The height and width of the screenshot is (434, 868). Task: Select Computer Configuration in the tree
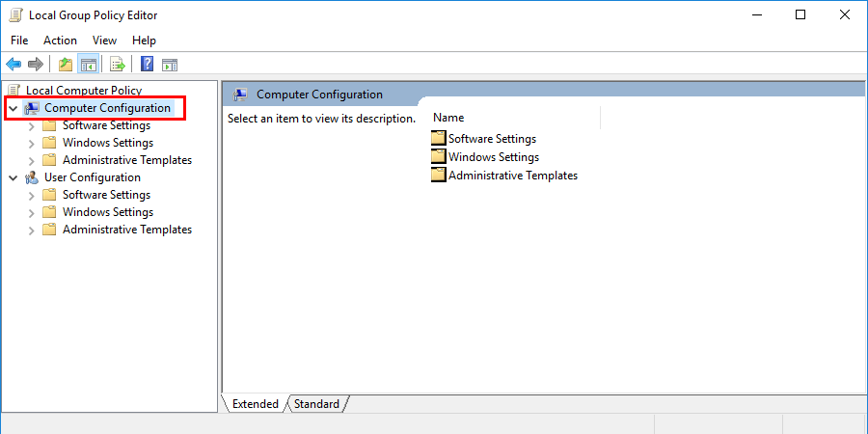[x=107, y=108]
